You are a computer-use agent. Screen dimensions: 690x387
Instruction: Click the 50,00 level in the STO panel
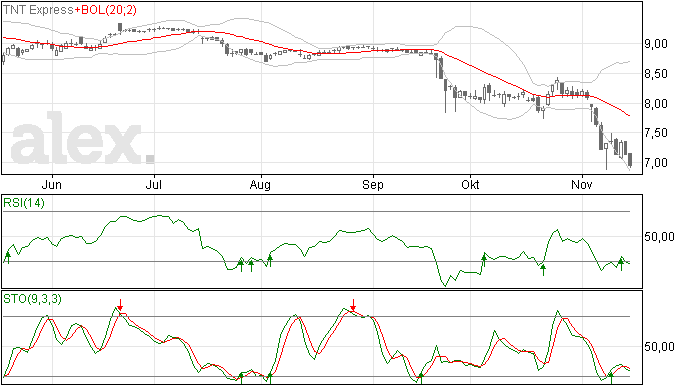click(x=659, y=347)
